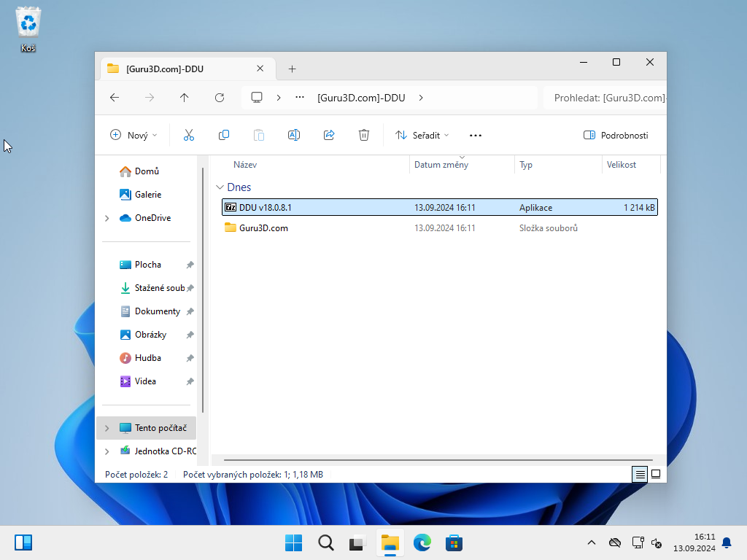Toggle the Podrobnosti details pane
The image size is (747, 560).
tap(616, 135)
